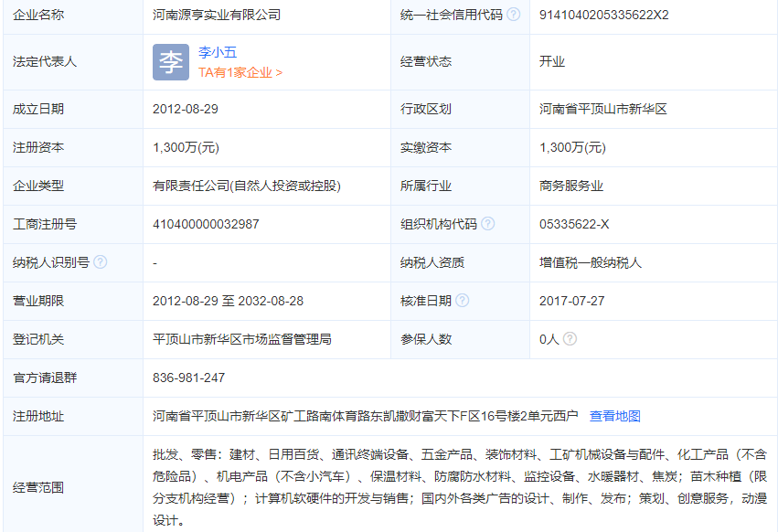This screenshot has width=778, height=532.
Task: Select the company name 河南源亨实业有限公司
Action: [215, 16]
